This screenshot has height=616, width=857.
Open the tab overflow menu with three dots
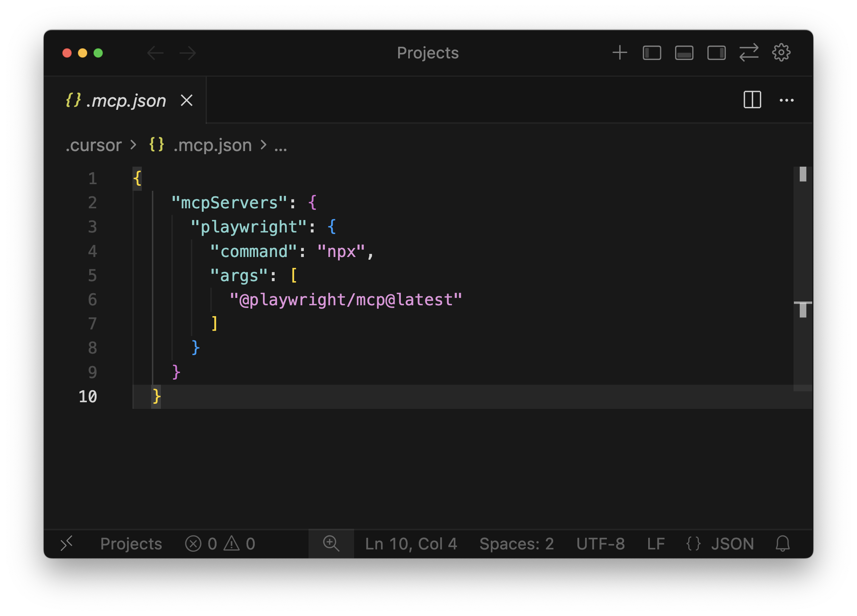(x=787, y=100)
